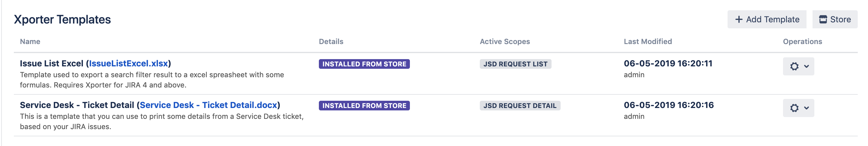
Task: Click the Xporter Templates page heading
Action: click(62, 20)
